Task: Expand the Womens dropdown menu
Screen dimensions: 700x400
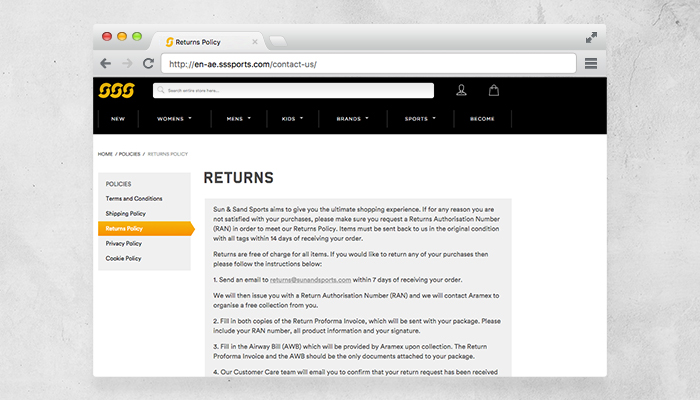Action: (x=174, y=118)
